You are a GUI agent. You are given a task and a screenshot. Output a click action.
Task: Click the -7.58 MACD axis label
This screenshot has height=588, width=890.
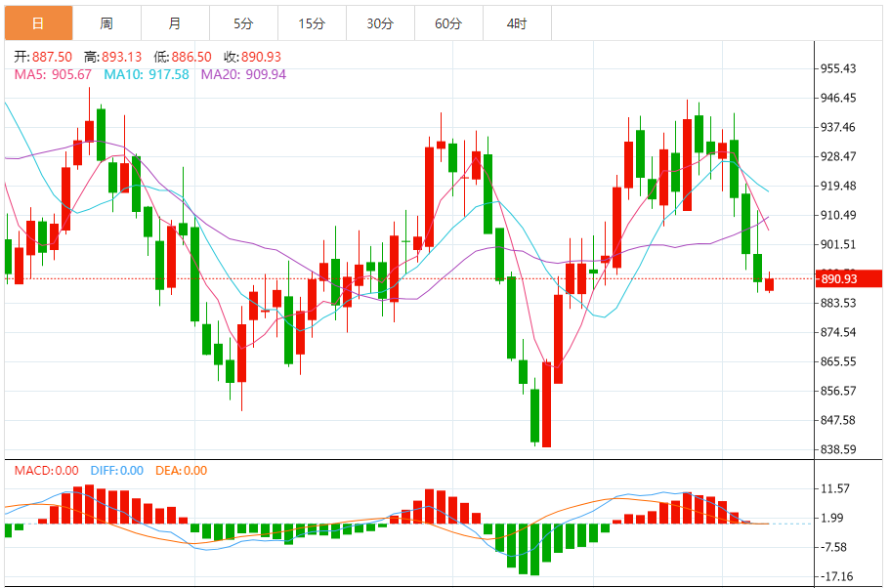tap(833, 547)
